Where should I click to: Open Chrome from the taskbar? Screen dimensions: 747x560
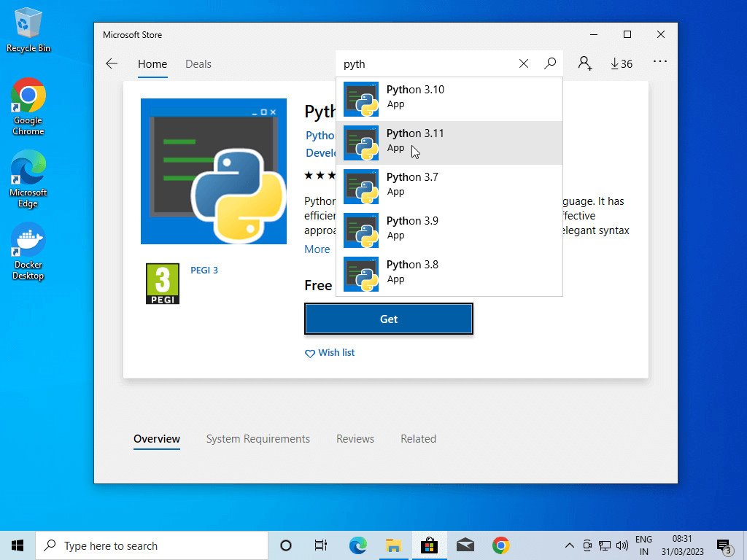point(500,545)
